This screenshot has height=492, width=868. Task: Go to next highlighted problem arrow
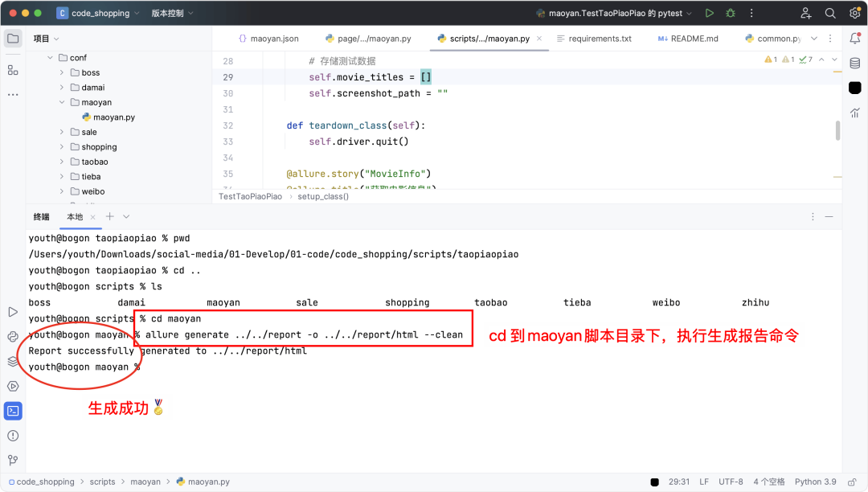tap(834, 59)
